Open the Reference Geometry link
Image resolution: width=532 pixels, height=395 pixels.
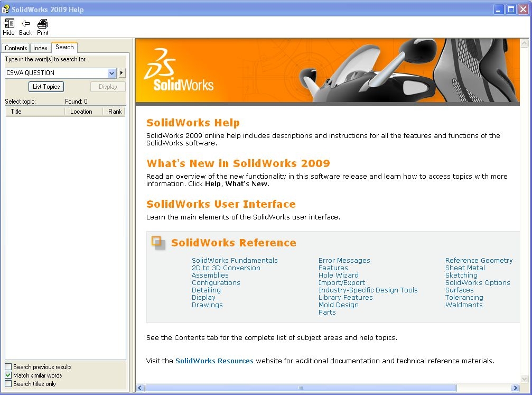tap(479, 261)
